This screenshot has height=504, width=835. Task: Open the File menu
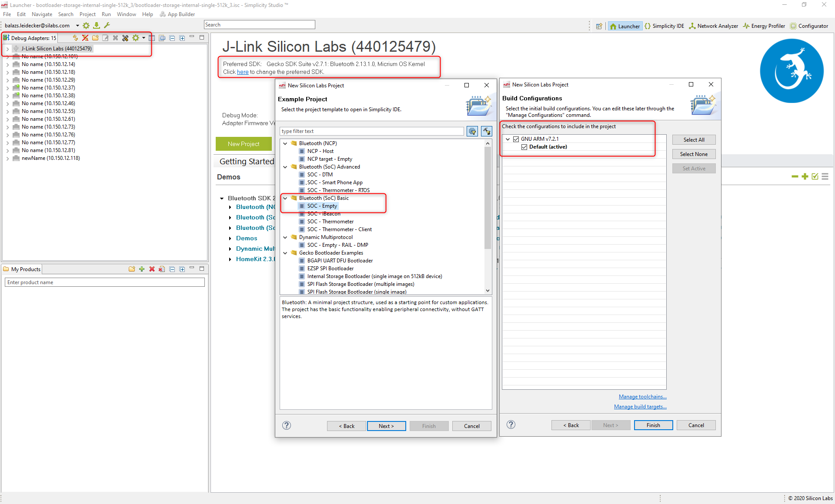pos(7,14)
